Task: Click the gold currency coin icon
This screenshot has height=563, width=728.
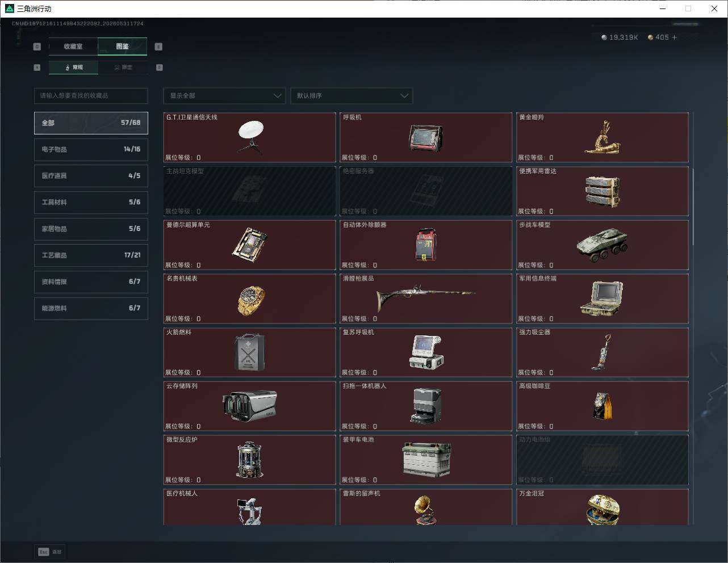Action: (651, 37)
